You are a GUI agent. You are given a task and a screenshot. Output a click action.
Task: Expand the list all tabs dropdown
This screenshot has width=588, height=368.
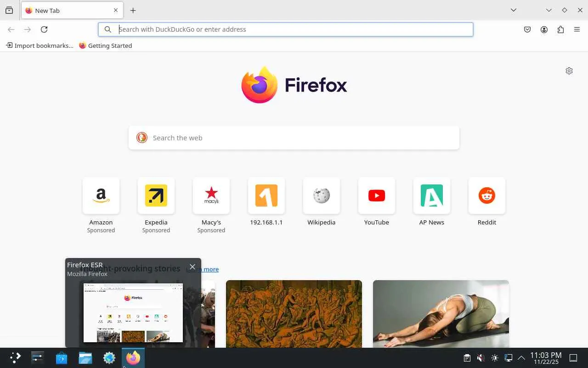pyautogui.click(x=514, y=10)
